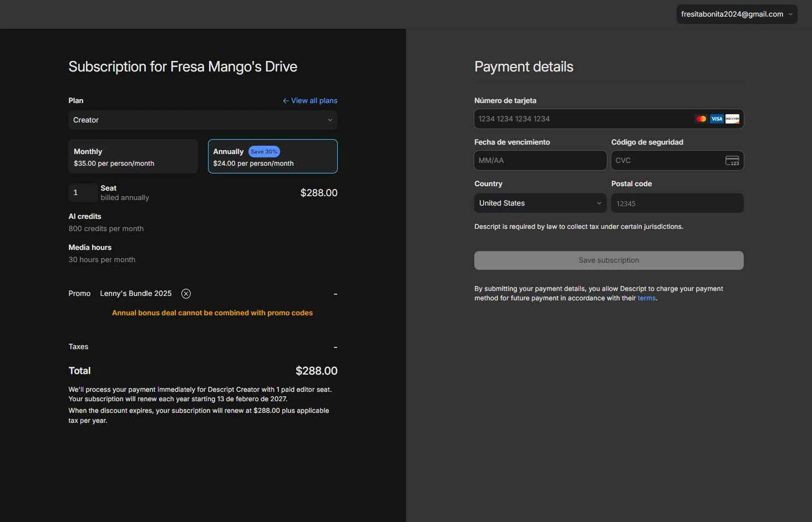Focus the card number input field

[582, 119]
